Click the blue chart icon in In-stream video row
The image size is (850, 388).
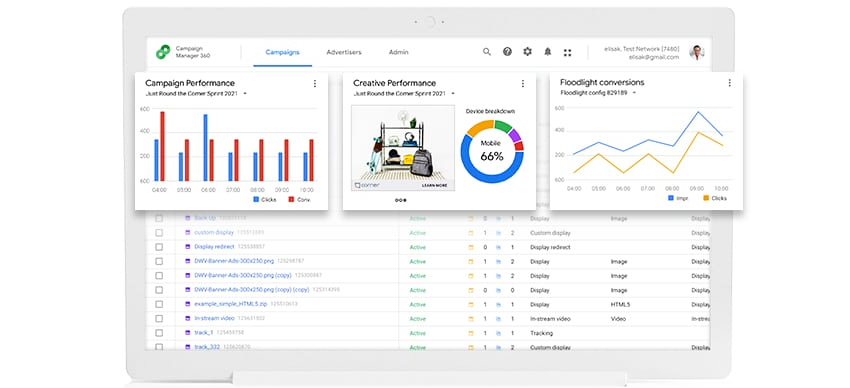499,319
